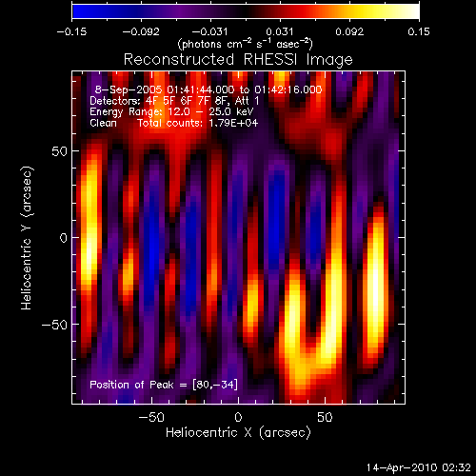The image size is (476, 476).
Task: Click the X-axis tick label 50
Action: tap(325, 417)
